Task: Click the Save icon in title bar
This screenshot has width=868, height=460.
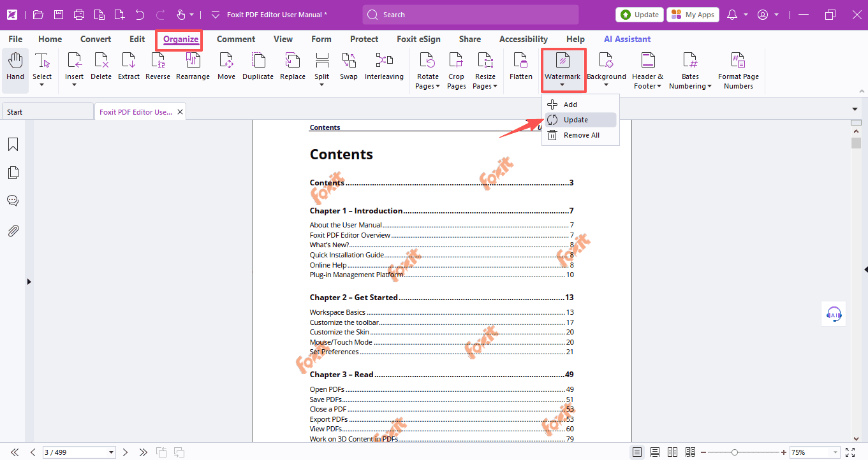Action: pyautogui.click(x=59, y=15)
